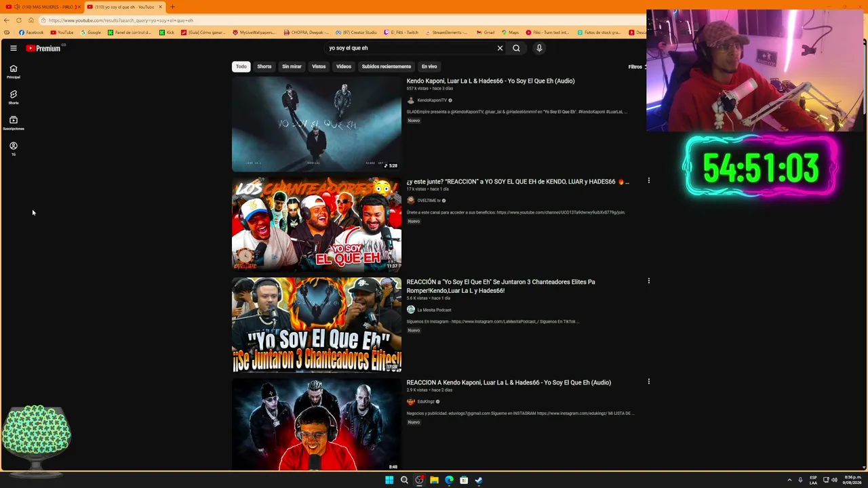868x488 pixels.
Task: Visit the KendoKaponiTV channel name link
Action: click(x=432, y=100)
